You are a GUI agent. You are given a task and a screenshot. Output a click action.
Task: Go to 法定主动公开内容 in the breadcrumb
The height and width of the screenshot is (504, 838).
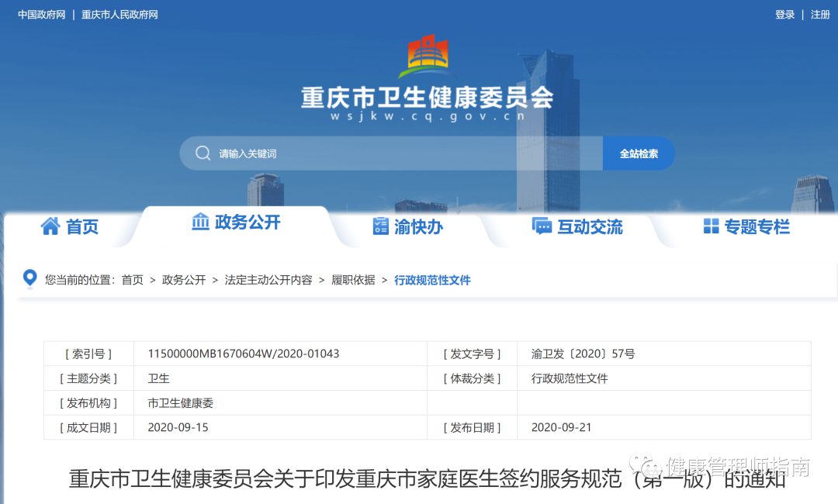point(268,280)
